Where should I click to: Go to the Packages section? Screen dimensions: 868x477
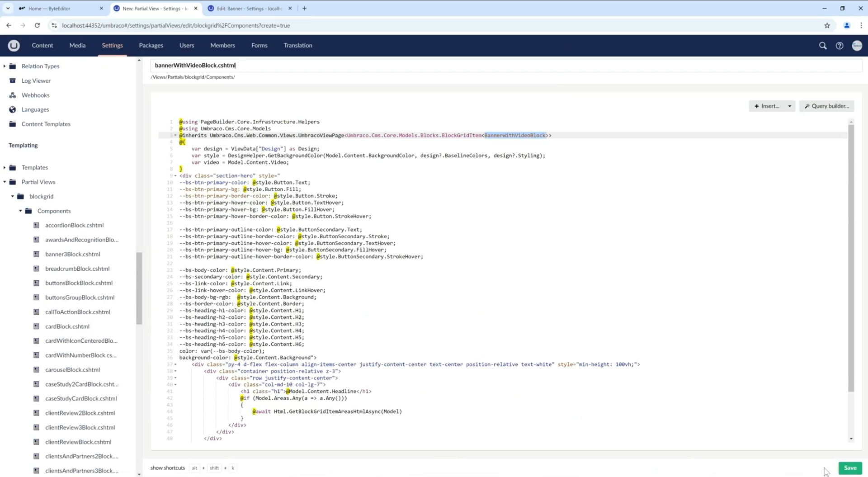click(x=151, y=45)
